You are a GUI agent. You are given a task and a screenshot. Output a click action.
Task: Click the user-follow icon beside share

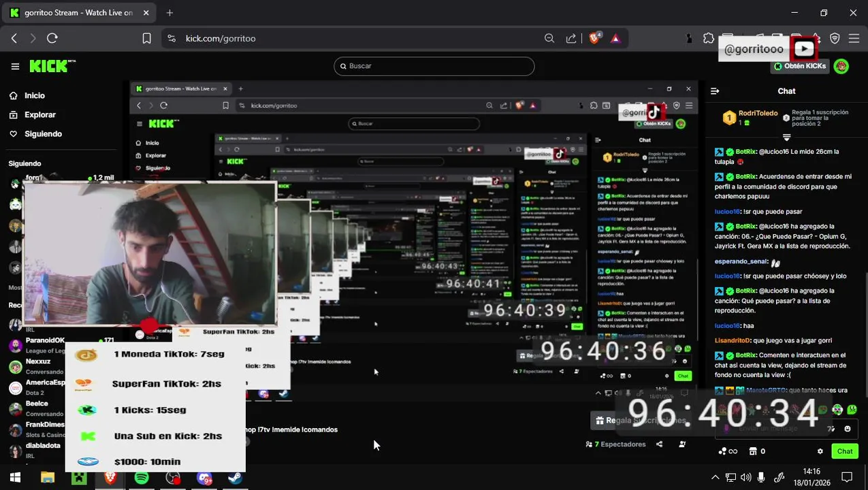[x=682, y=444]
